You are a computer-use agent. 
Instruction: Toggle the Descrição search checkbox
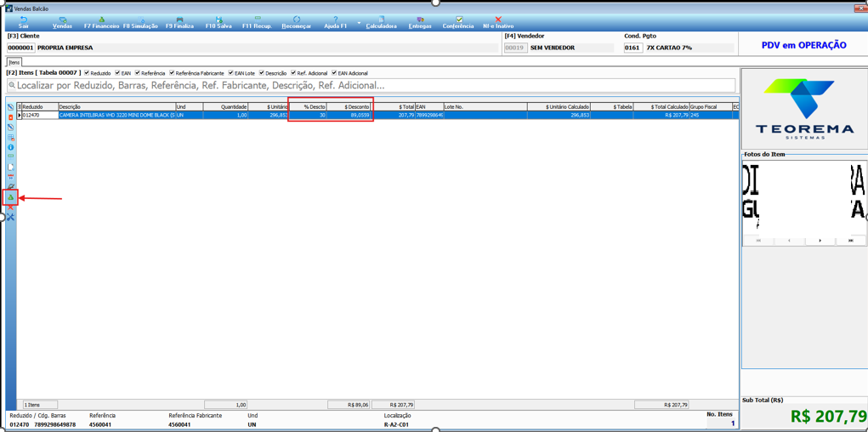(x=262, y=73)
